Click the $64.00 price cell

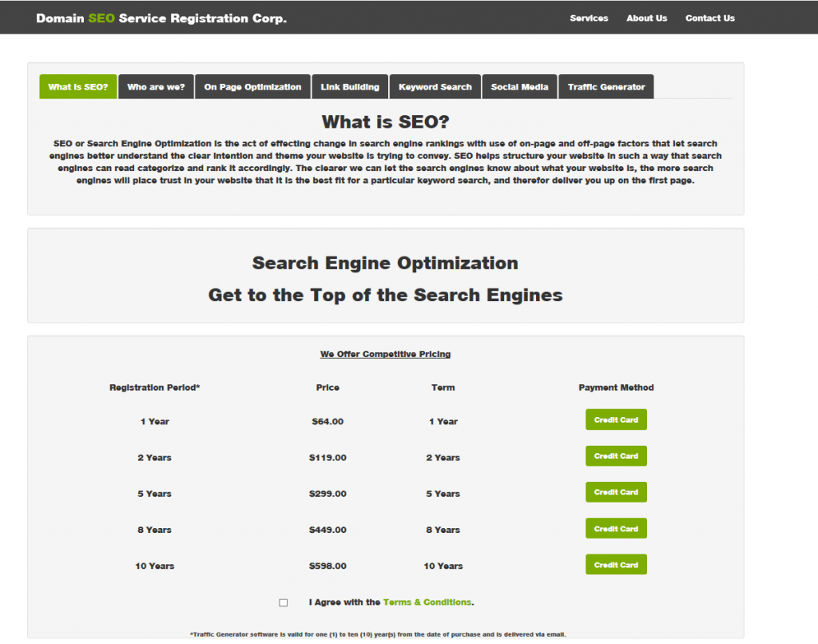(x=328, y=421)
